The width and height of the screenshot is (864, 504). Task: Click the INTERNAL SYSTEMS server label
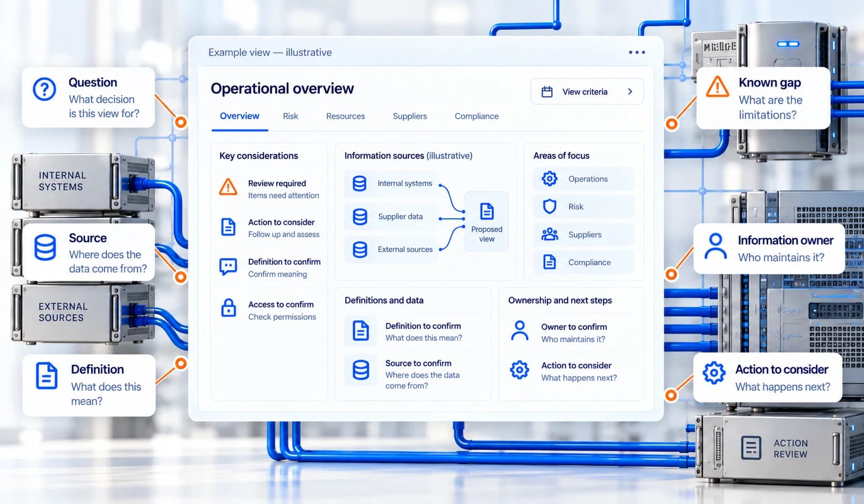pos(62,181)
